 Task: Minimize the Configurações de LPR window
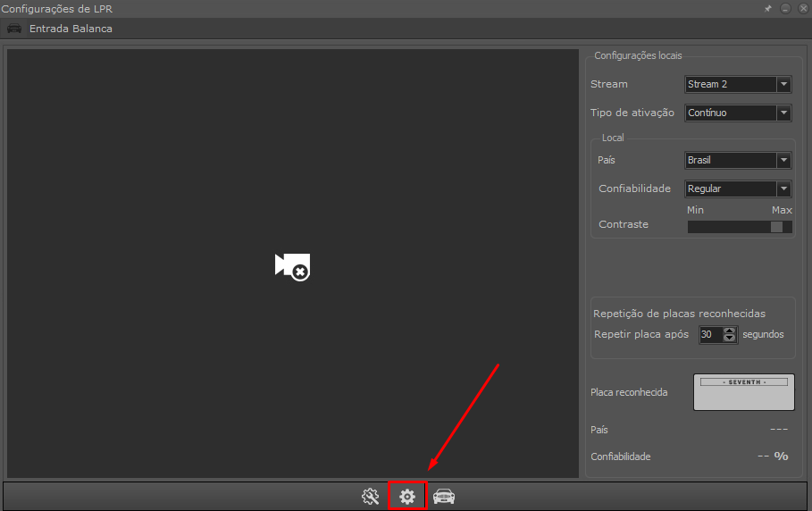tap(785, 8)
